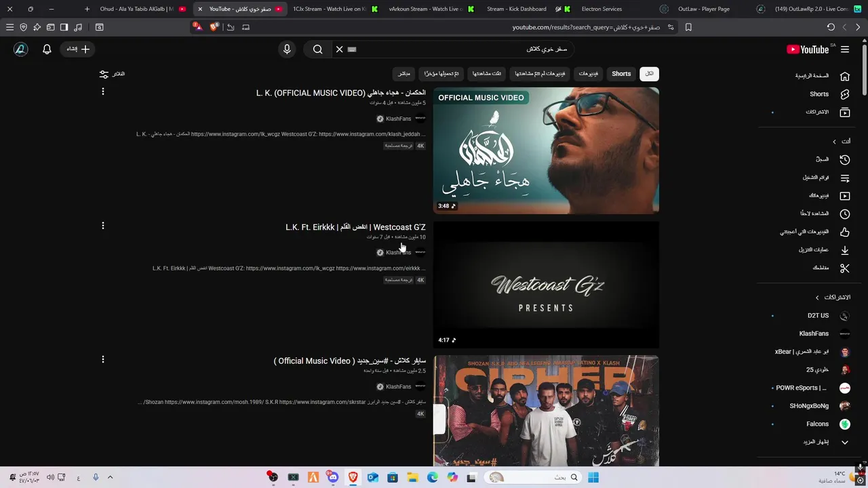868x488 pixels.
Task: Click the Brave address bar URL
Action: tap(585, 27)
